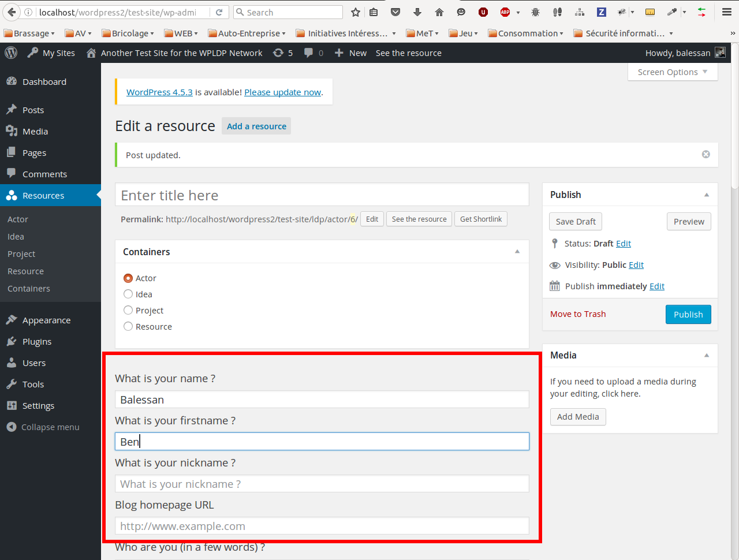Open the New content menu
The height and width of the screenshot is (560, 739).
coord(350,53)
